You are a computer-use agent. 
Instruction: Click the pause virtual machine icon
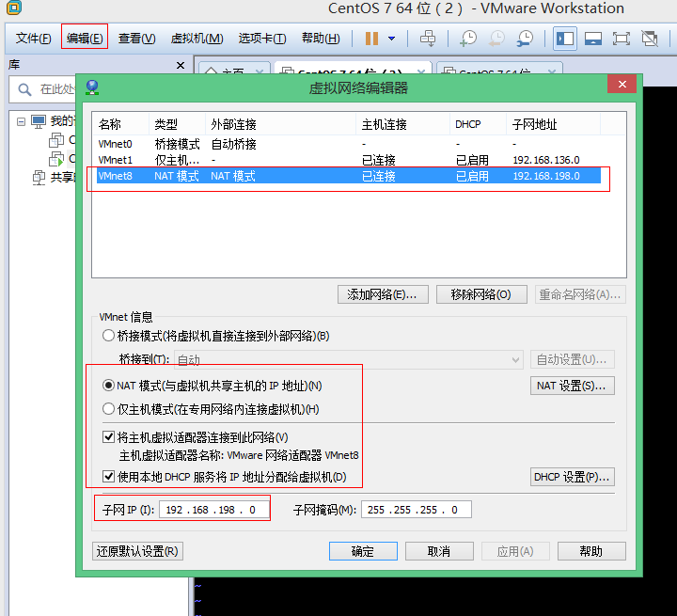point(371,39)
